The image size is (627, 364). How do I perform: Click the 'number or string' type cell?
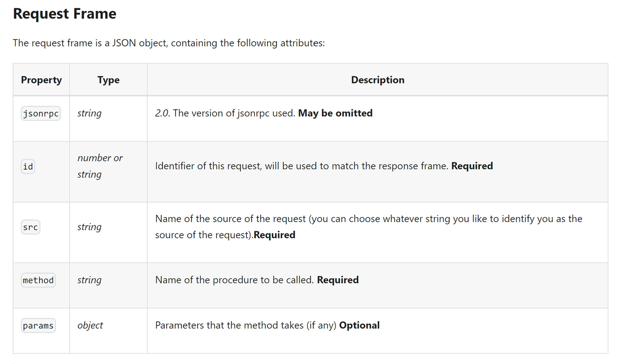100,166
